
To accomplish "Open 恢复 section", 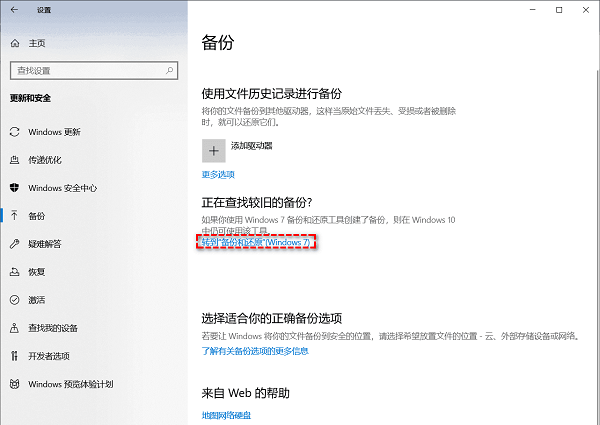I will (36, 272).
